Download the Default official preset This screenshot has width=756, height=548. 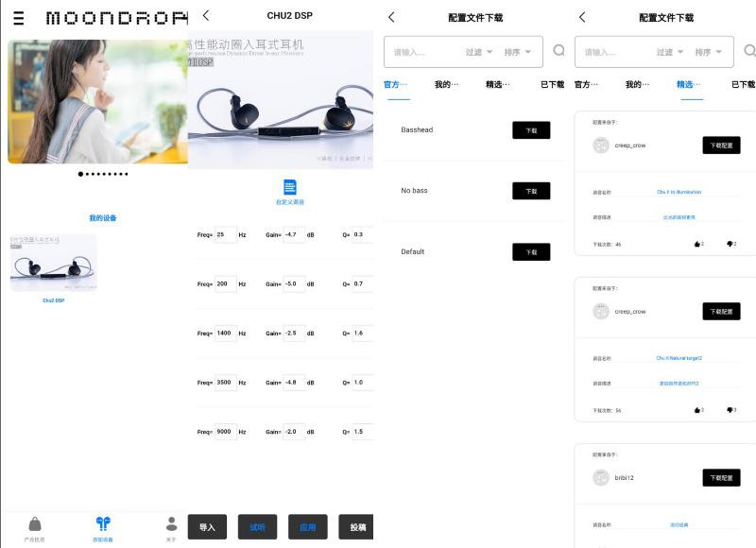(x=531, y=252)
